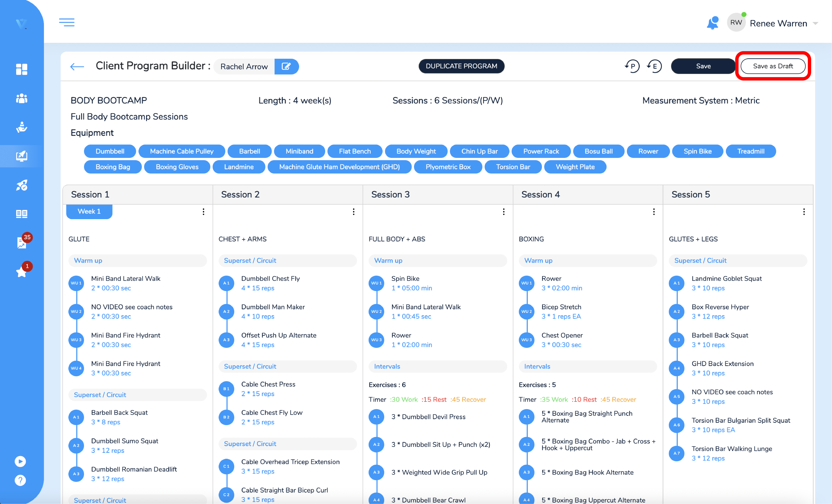Click the Intervals section in Session 3
This screenshot has width=832, height=504.
pos(438,367)
